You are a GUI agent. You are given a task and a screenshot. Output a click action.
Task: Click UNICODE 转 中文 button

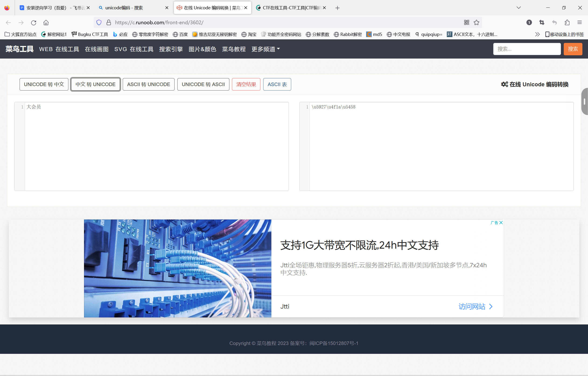coord(44,84)
